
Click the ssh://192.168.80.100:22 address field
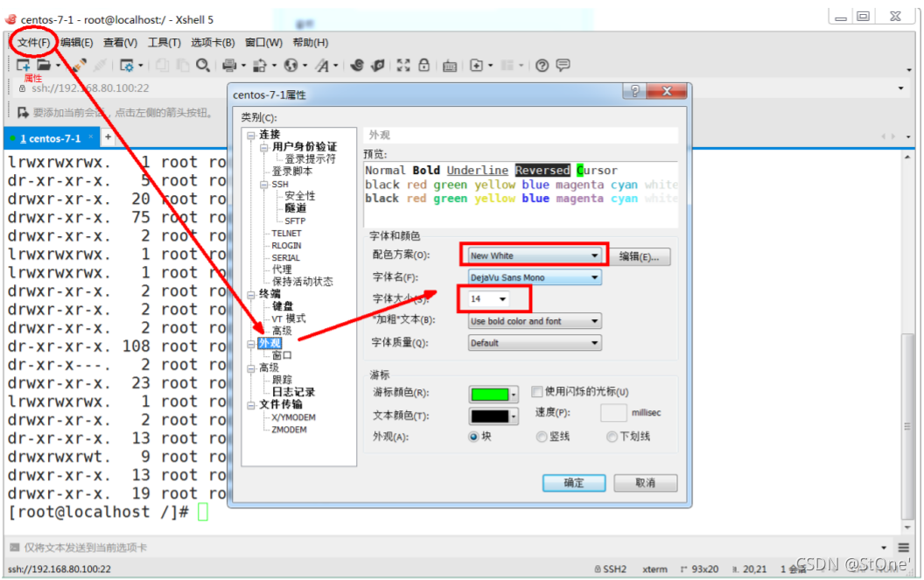pyautogui.click(x=459, y=87)
